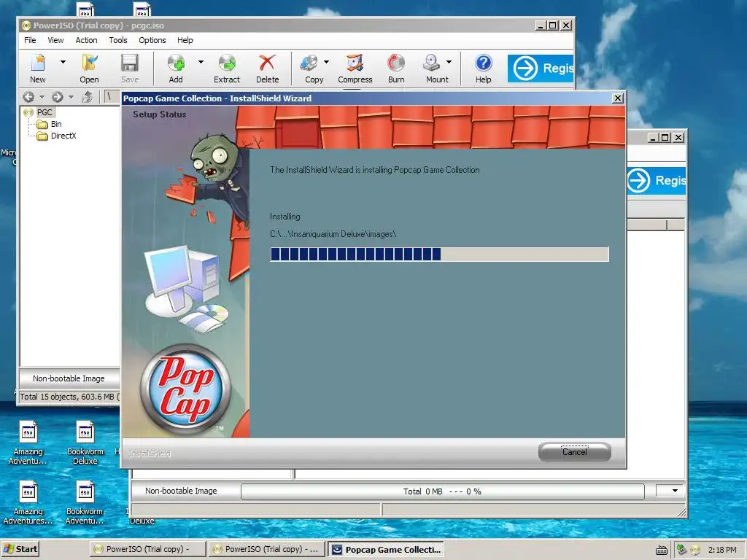The height and width of the screenshot is (560, 747).
Task: Click the Register banner in rear PowerISO window
Action: click(x=657, y=181)
